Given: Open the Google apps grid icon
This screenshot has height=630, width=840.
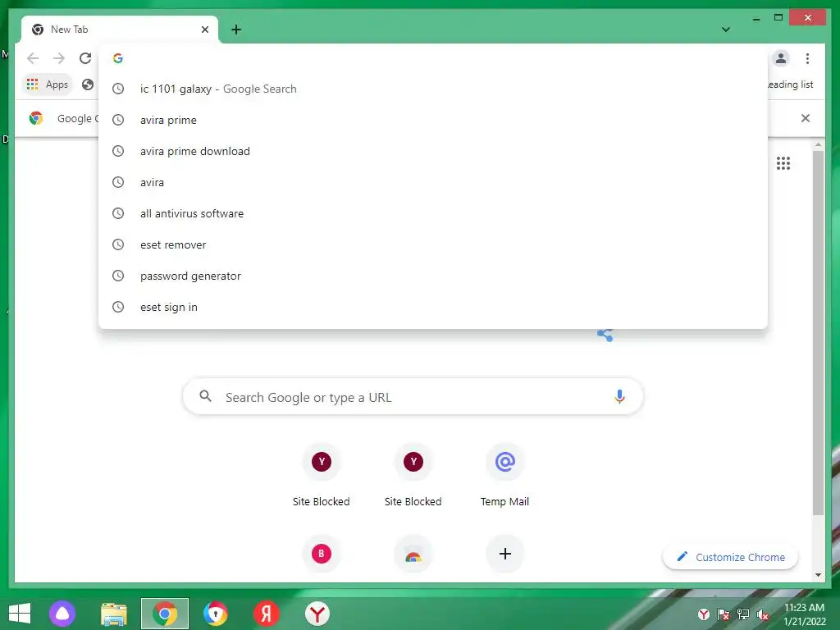Looking at the screenshot, I should point(783,163).
